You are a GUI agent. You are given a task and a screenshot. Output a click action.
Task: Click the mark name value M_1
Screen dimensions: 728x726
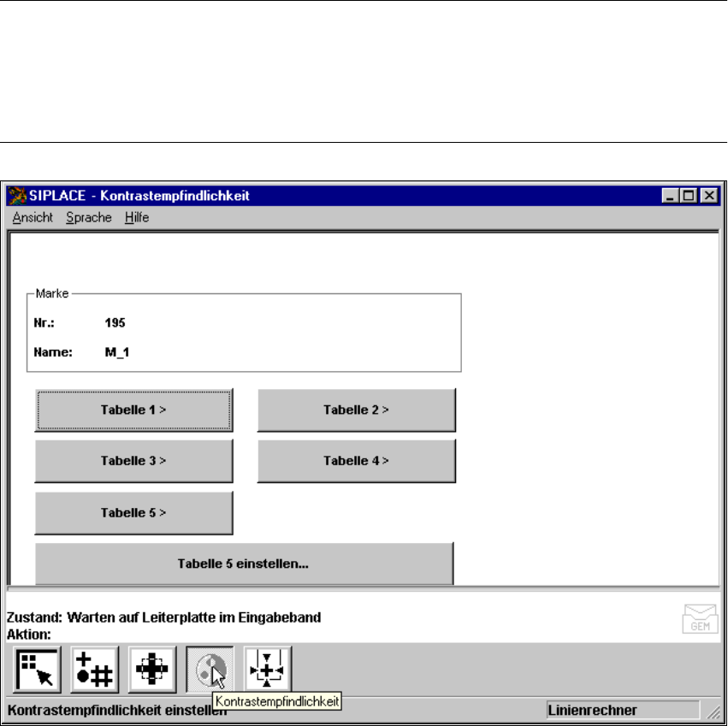click(x=117, y=352)
